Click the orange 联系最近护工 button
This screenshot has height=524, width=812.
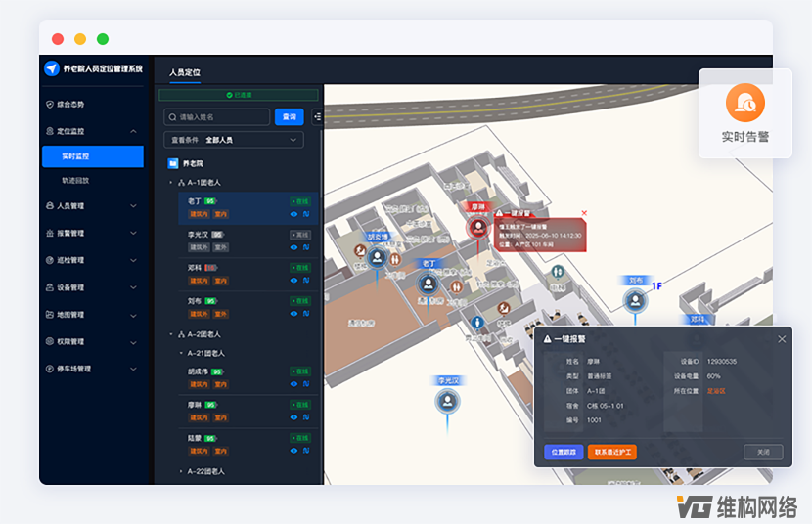click(x=612, y=452)
